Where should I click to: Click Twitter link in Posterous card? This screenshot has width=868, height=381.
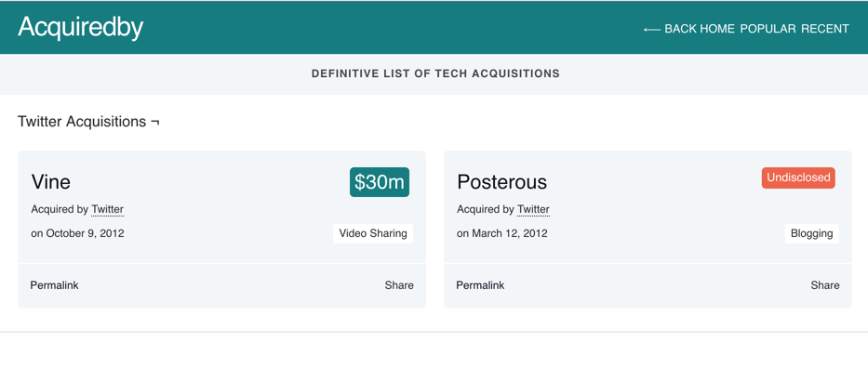[533, 210]
